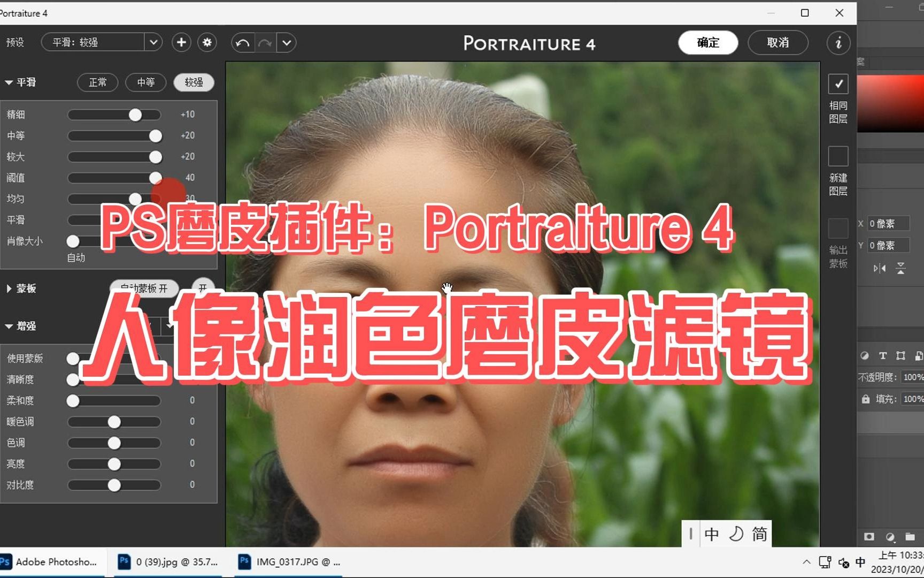The height and width of the screenshot is (578, 924).
Task: Click the 使用蒙版 slider handle
Action: 73,359
